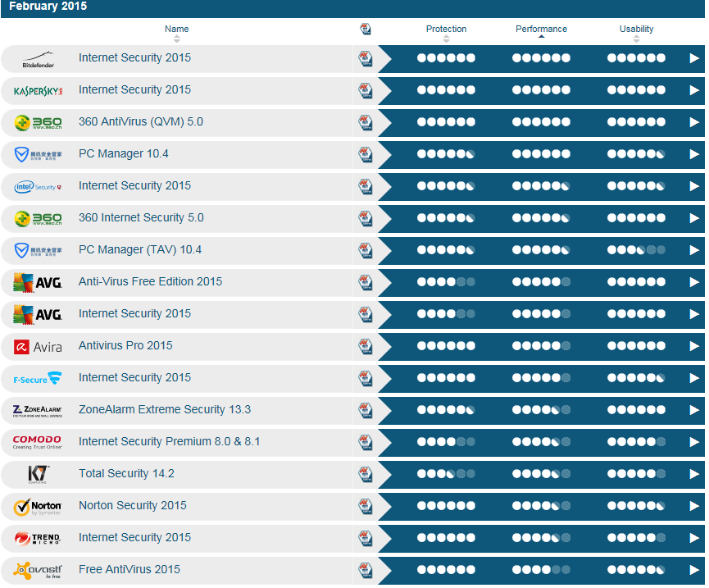Click Performance rating dots for Free AntiVirus 2015
The height and width of the screenshot is (588, 709).
point(541,570)
